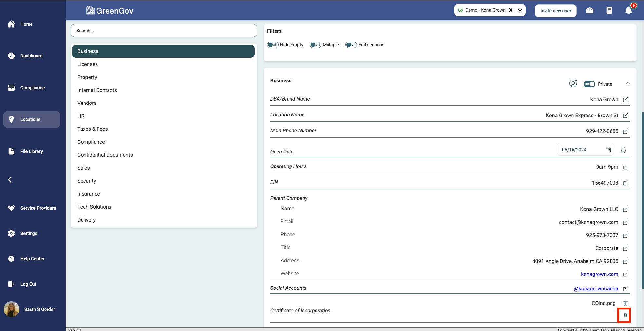
Task: Open the document notes icon in header
Action: point(609,10)
